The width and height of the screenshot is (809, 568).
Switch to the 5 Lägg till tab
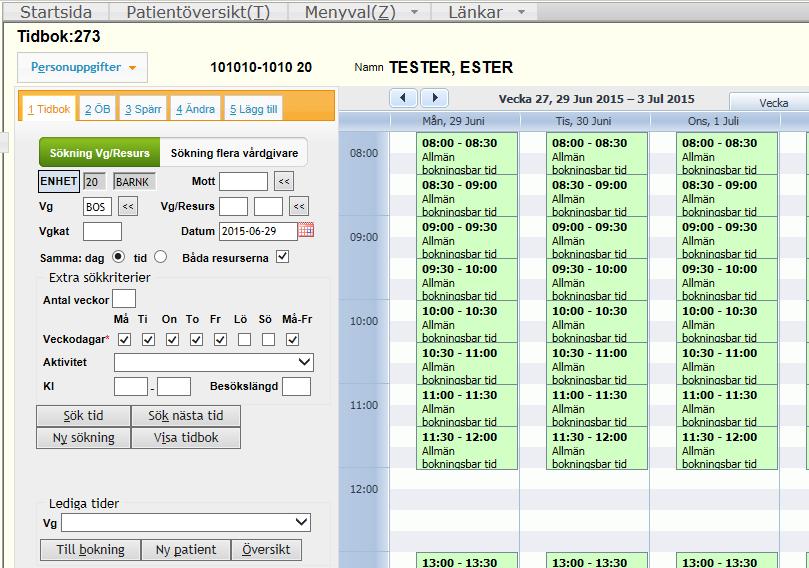click(x=253, y=109)
